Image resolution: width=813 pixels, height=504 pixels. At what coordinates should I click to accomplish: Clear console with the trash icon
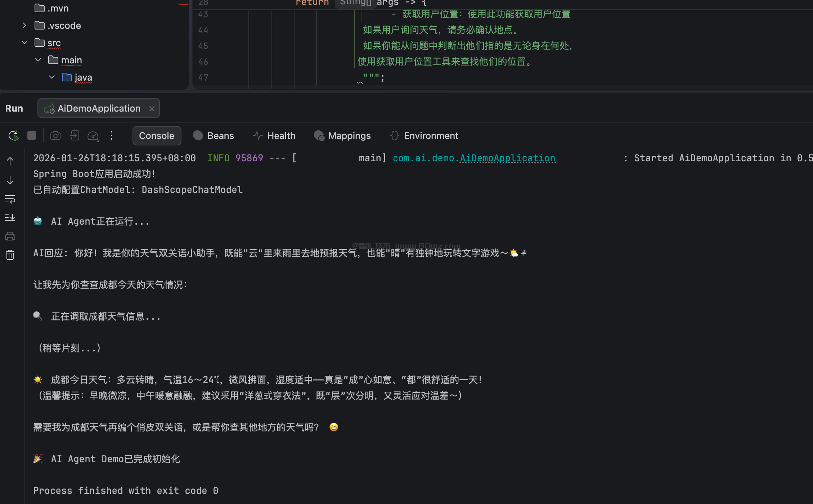[x=10, y=255]
